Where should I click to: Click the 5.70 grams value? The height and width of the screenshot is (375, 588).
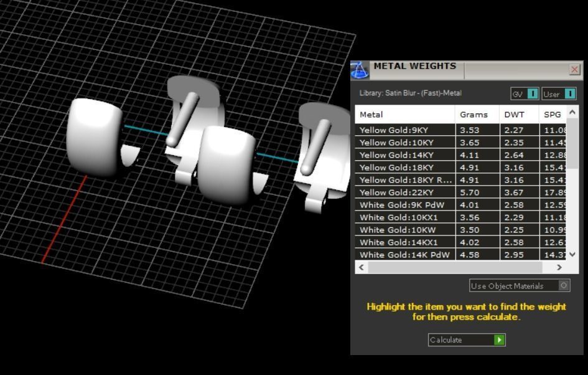(x=470, y=192)
